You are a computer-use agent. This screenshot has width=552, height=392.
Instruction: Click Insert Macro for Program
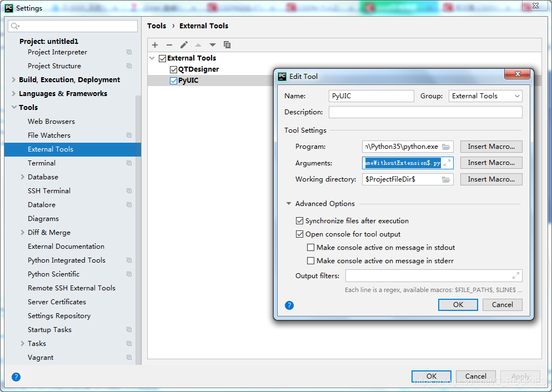[x=491, y=147]
